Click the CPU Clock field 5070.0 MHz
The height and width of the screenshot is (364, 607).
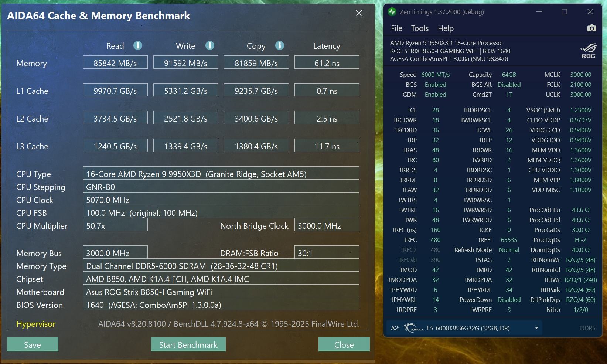click(221, 199)
